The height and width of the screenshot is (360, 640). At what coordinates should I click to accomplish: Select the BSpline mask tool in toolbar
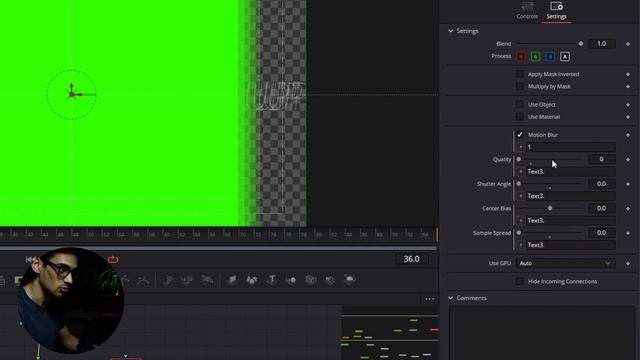[x=143, y=280]
